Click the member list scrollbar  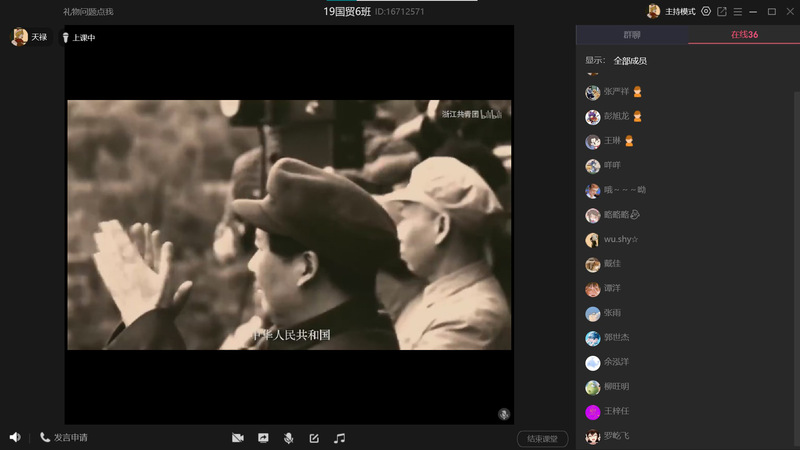797,270
